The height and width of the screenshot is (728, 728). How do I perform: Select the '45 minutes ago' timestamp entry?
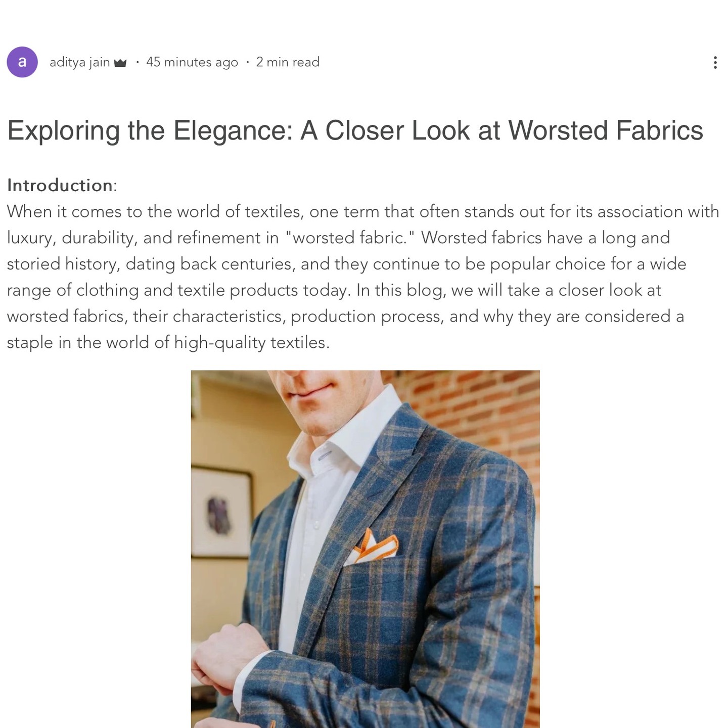click(192, 62)
